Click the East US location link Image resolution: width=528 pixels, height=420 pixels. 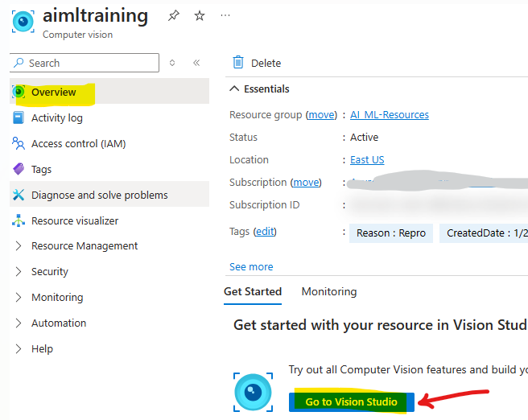click(x=367, y=160)
